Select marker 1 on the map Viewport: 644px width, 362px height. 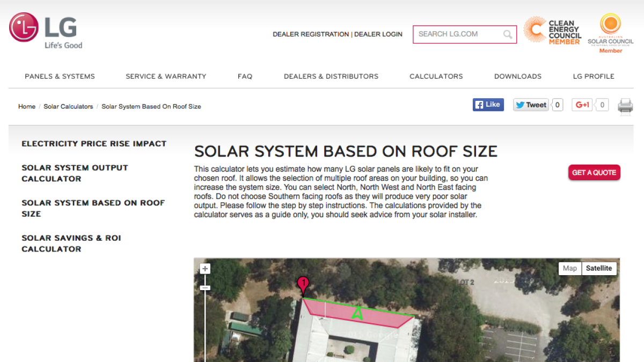tap(303, 282)
